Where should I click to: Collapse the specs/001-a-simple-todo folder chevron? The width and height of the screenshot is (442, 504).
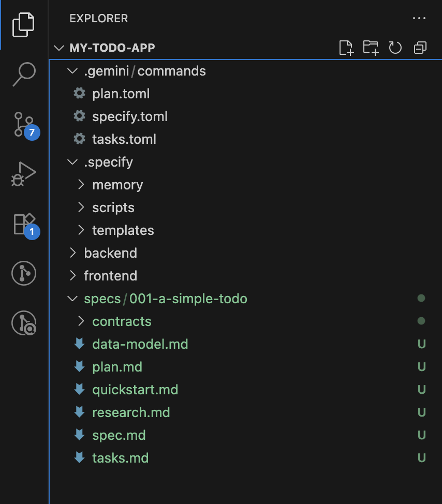point(72,299)
